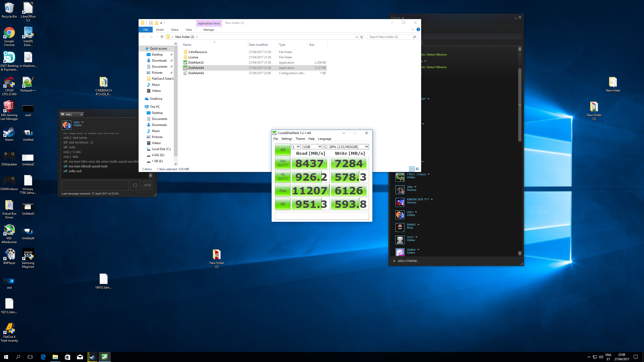Refresh the Explorer folder view

[x=362, y=37]
